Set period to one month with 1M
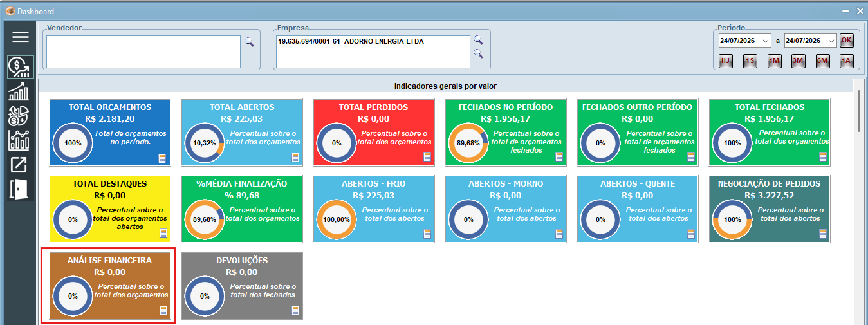 tap(774, 61)
